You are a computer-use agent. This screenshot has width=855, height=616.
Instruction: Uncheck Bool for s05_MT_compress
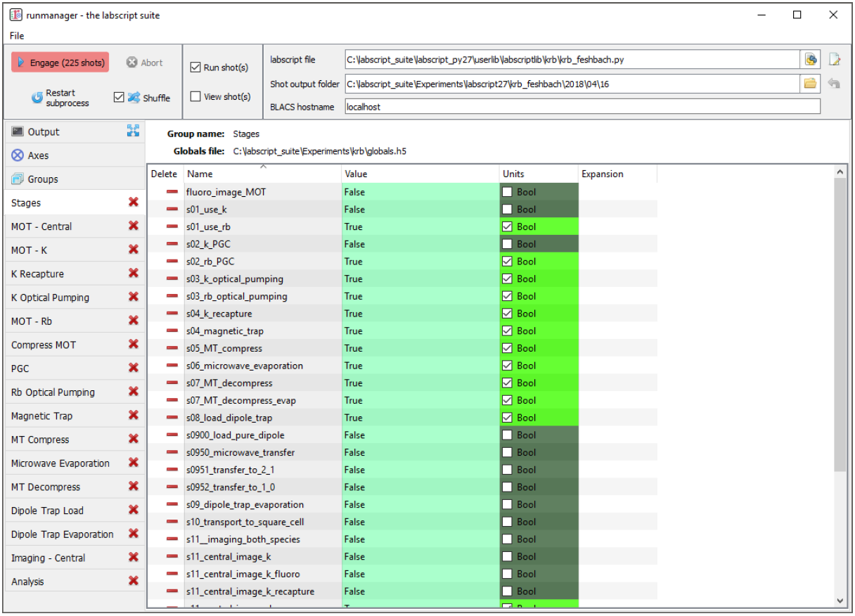[x=507, y=348]
